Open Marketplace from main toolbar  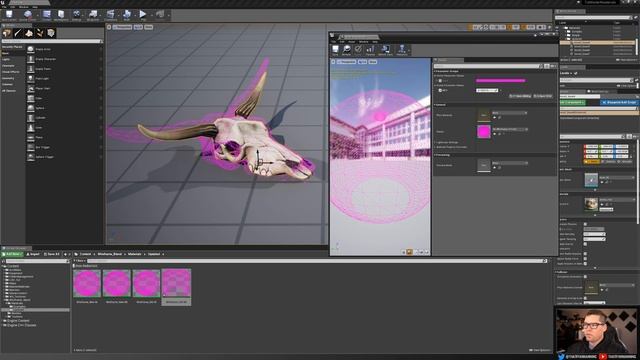[x=61, y=15]
